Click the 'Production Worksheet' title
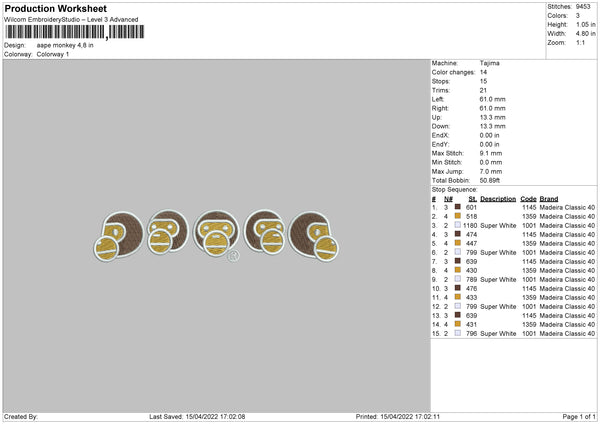Viewport: 600px width, 424px height. coord(56,8)
